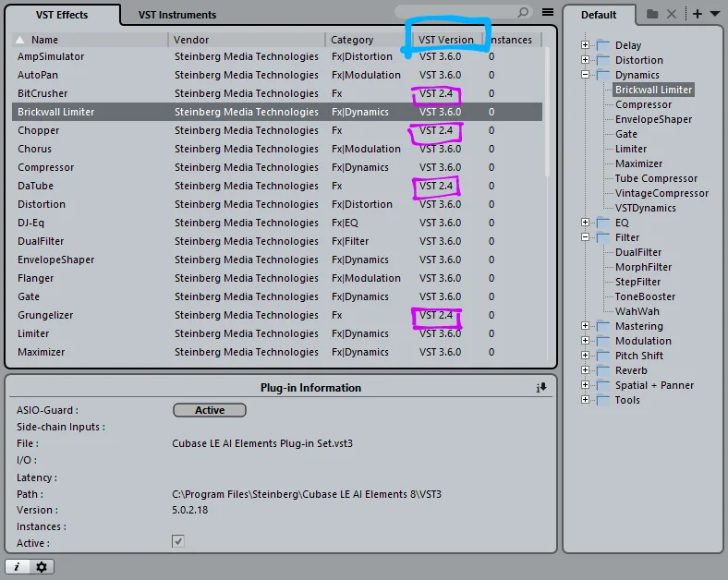Sort by the Vendor column header
This screenshot has height=580, width=728.
pos(247,40)
